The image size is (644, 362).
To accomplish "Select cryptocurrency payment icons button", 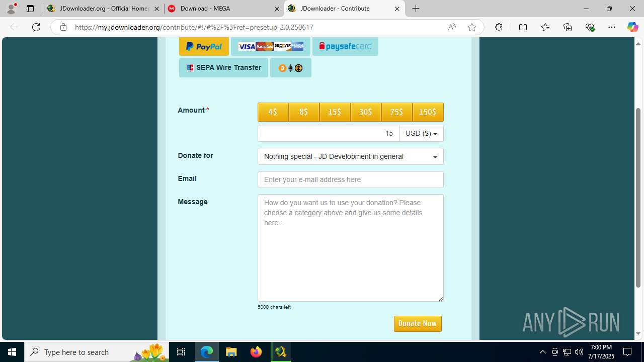I will coord(291,68).
